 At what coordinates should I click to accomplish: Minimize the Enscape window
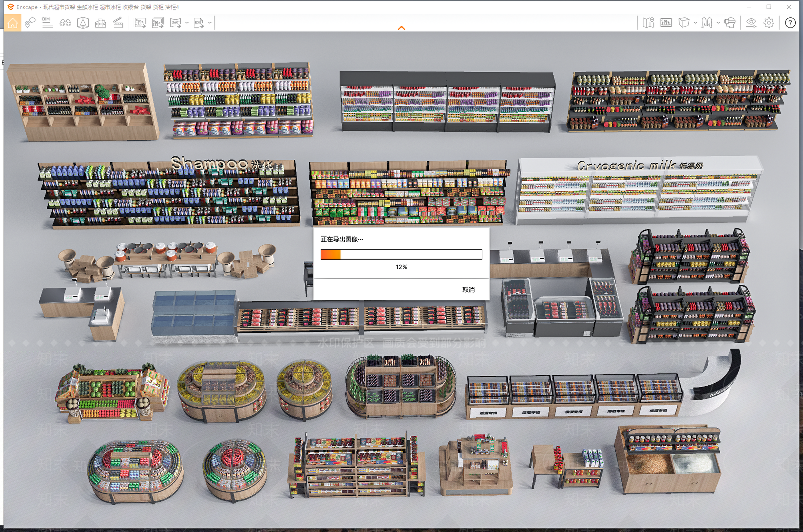749,7
